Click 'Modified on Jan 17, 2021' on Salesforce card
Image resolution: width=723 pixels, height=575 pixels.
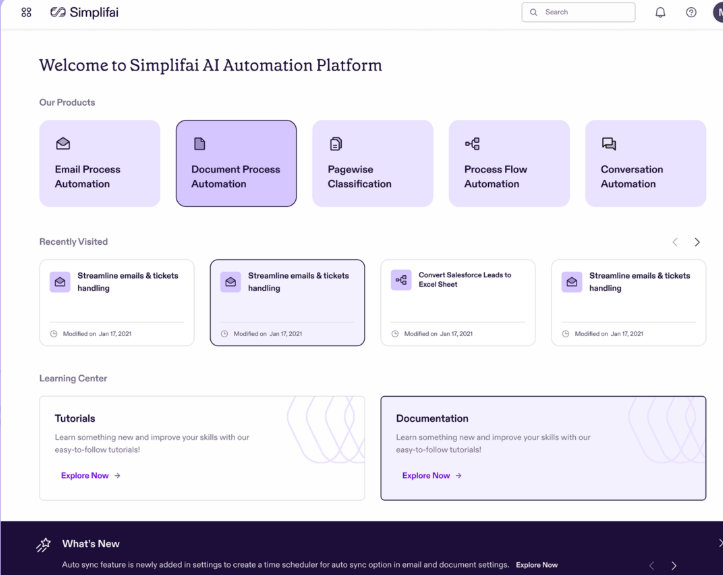(439, 333)
